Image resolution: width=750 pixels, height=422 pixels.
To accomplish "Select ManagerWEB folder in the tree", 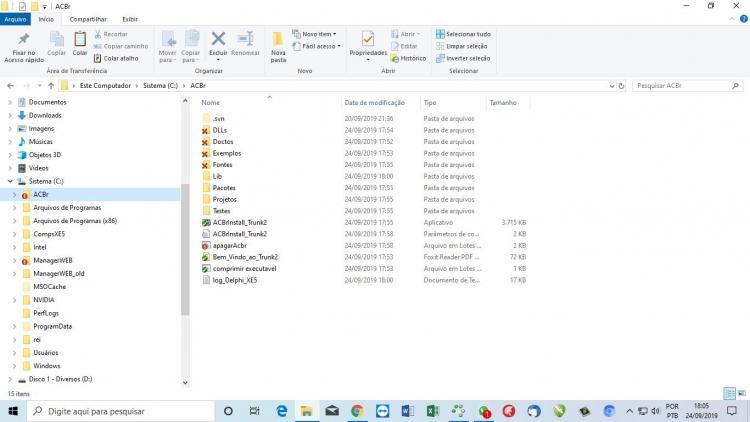I will point(53,260).
